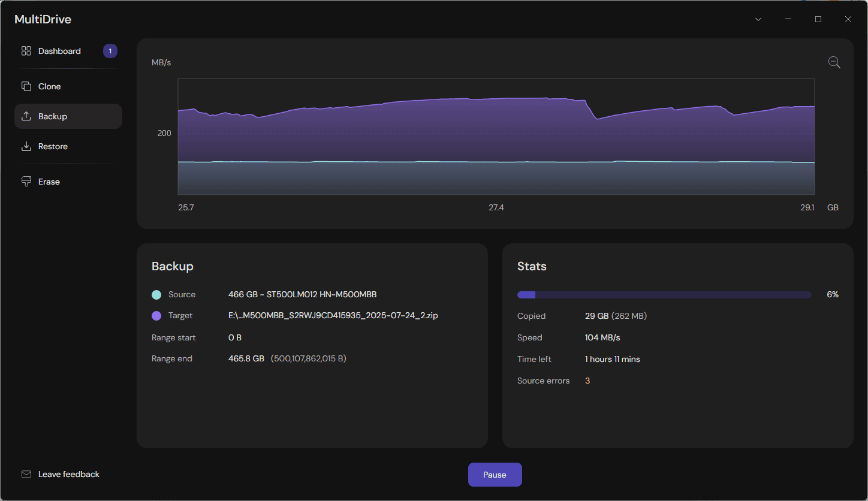
Task: Click the Erase icon in sidebar
Action: [26, 182]
